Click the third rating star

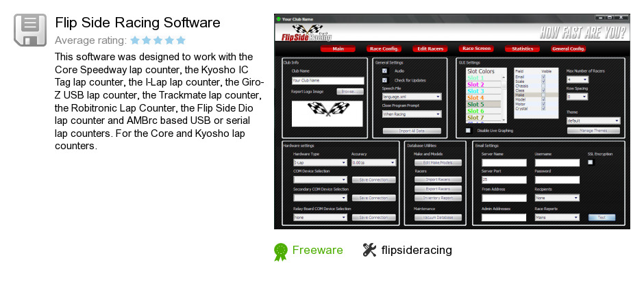click(x=158, y=40)
